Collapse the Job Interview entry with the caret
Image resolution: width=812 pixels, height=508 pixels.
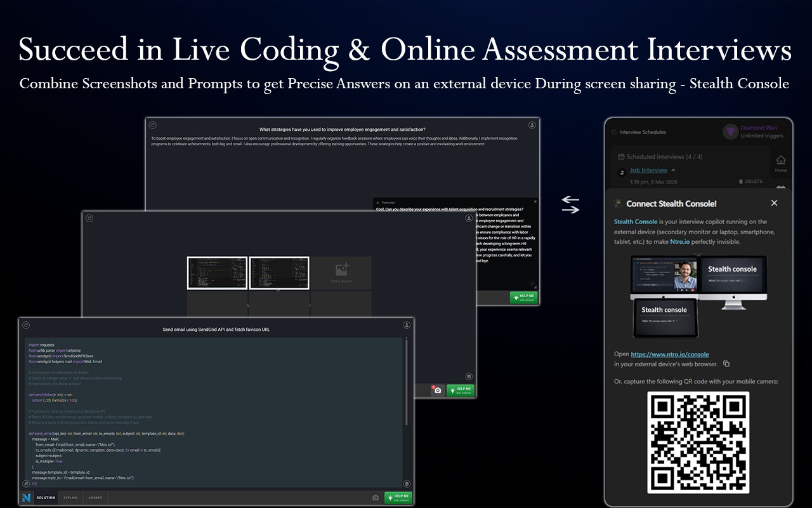674,170
